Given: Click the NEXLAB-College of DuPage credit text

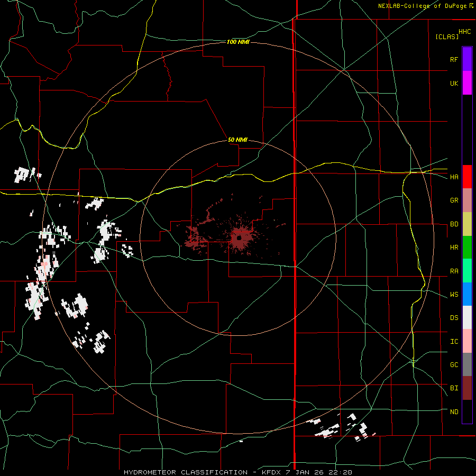Looking at the screenshot, I should point(422,6).
